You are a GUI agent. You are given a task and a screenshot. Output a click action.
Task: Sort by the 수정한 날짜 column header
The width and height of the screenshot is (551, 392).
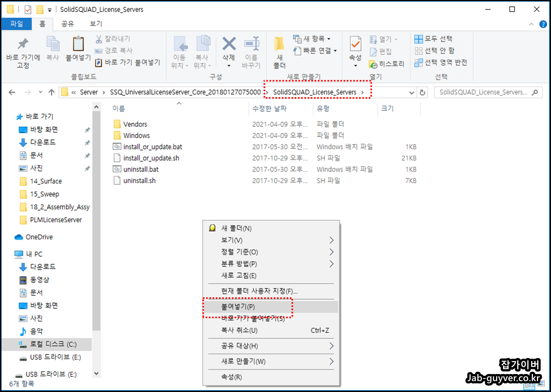coord(269,108)
